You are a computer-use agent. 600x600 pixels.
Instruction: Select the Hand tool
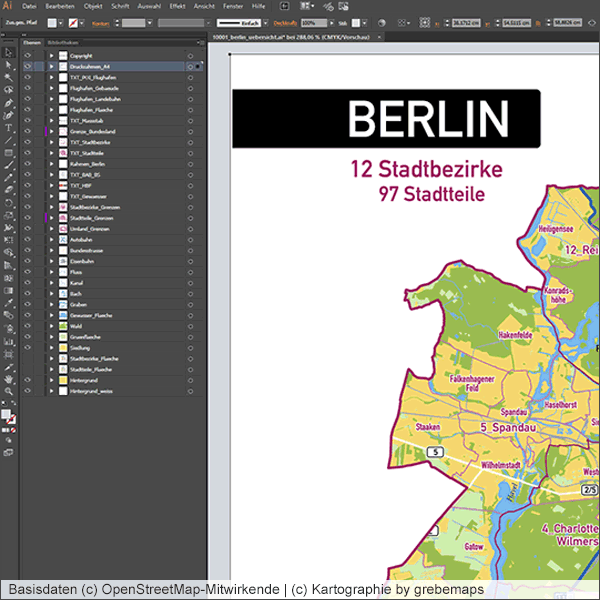(9, 379)
